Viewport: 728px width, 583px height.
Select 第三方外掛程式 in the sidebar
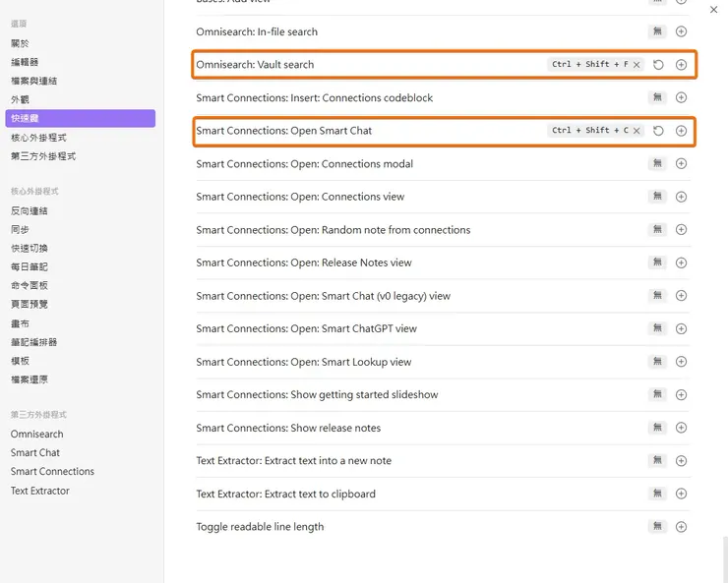tap(43, 156)
